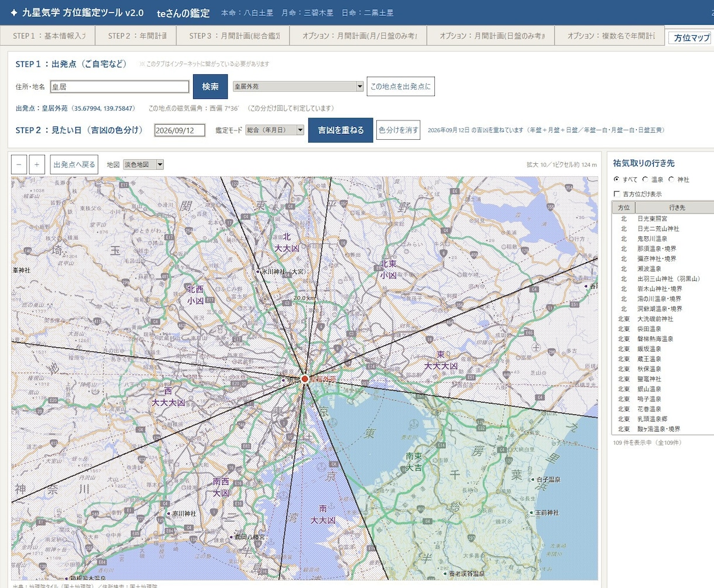714x588 pixels.
Task: Sort list by 方位 column header
Action: pos(624,208)
